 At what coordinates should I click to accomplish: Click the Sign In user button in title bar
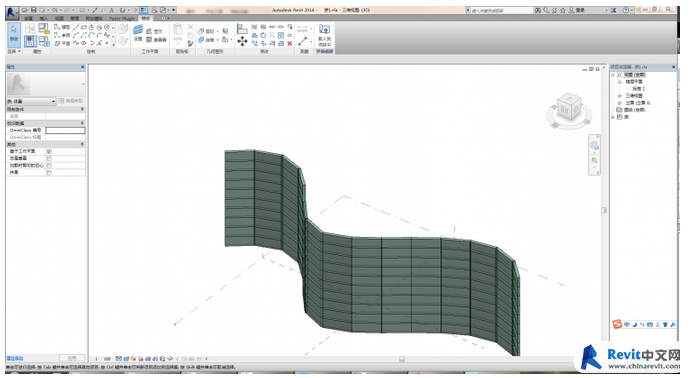[577, 10]
